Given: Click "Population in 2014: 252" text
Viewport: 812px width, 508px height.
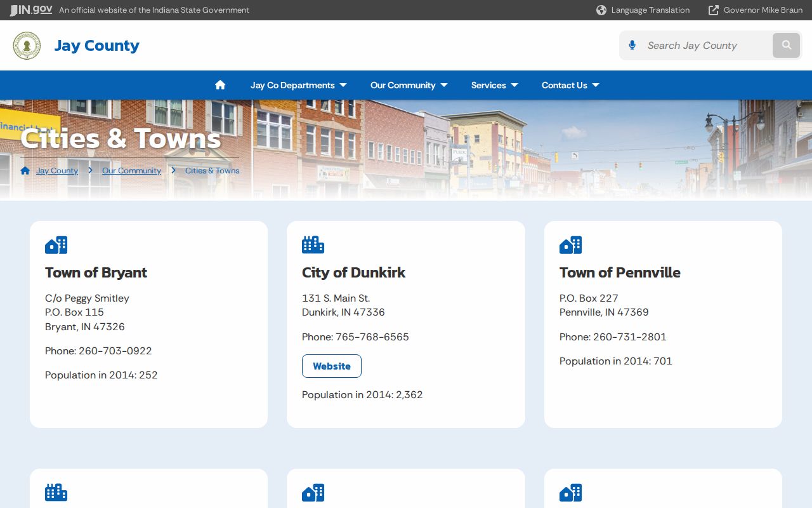Looking at the screenshot, I should [x=101, y=375].
